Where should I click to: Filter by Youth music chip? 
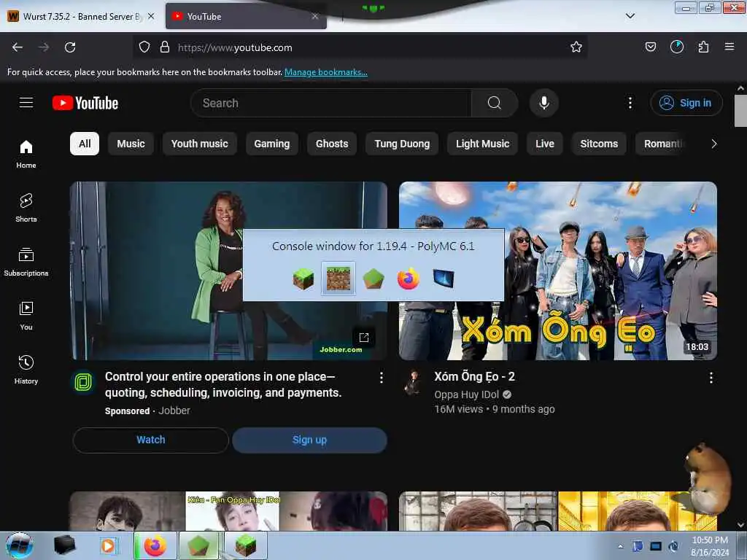point(200,144)
